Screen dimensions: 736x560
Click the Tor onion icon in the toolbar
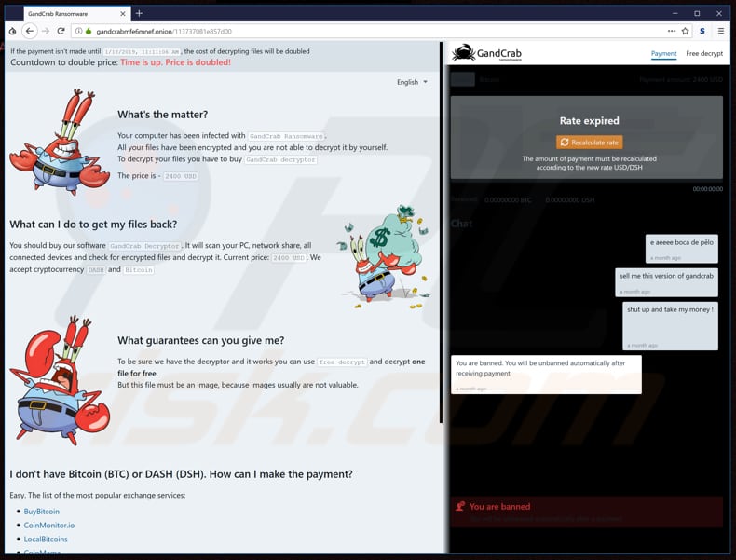pyautogui.click(x=13, y=31)
